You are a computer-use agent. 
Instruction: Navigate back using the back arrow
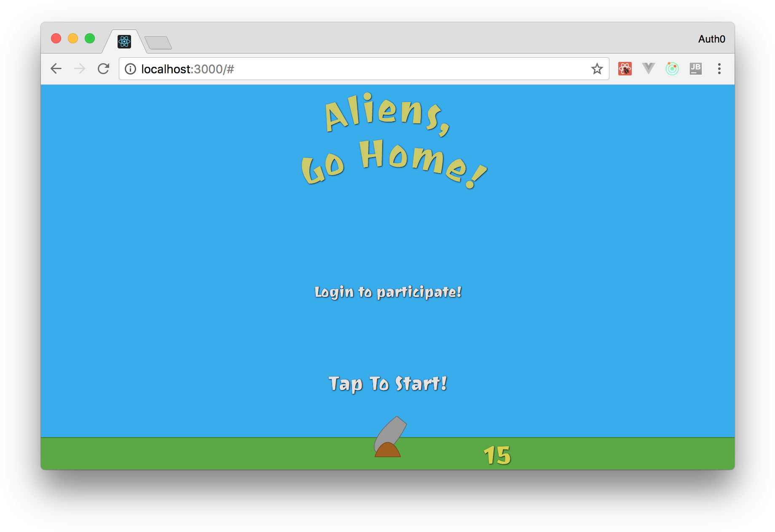(x=56, y=68)
